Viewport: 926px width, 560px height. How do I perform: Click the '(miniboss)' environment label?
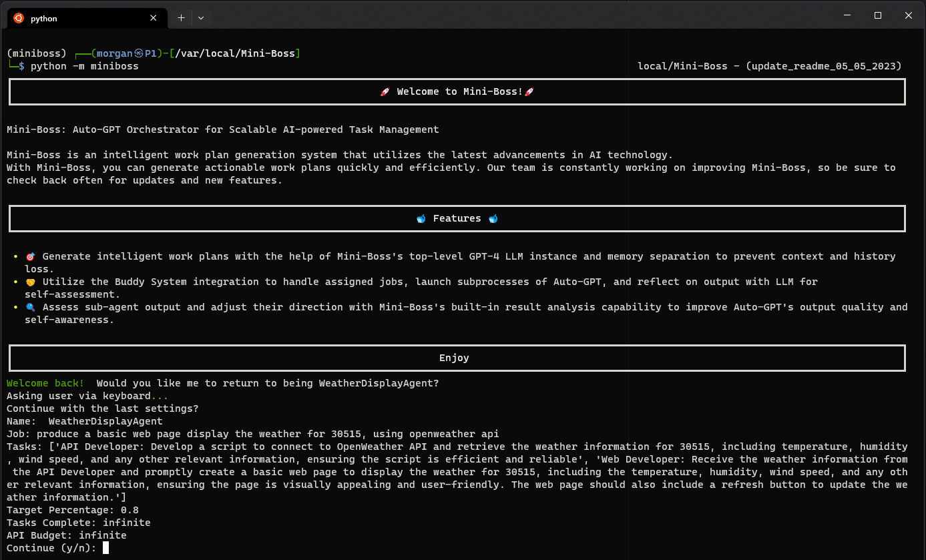(37, 53)
